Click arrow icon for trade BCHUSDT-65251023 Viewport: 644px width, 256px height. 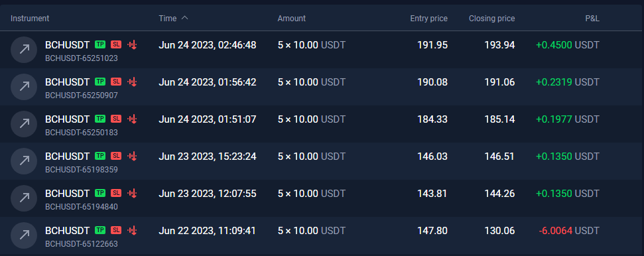pos(24,50)
